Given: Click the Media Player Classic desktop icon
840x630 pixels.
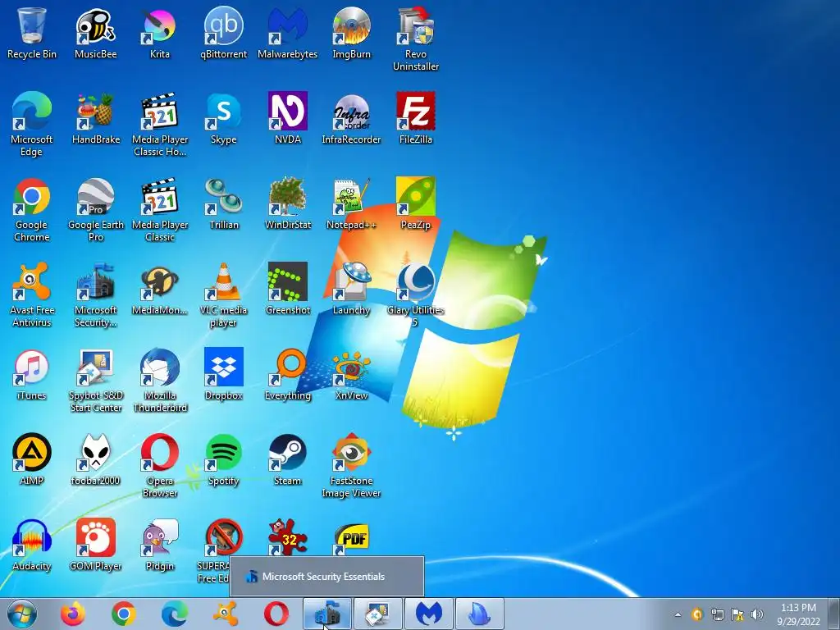Looking at the screenshot, I should coord(160,210).
